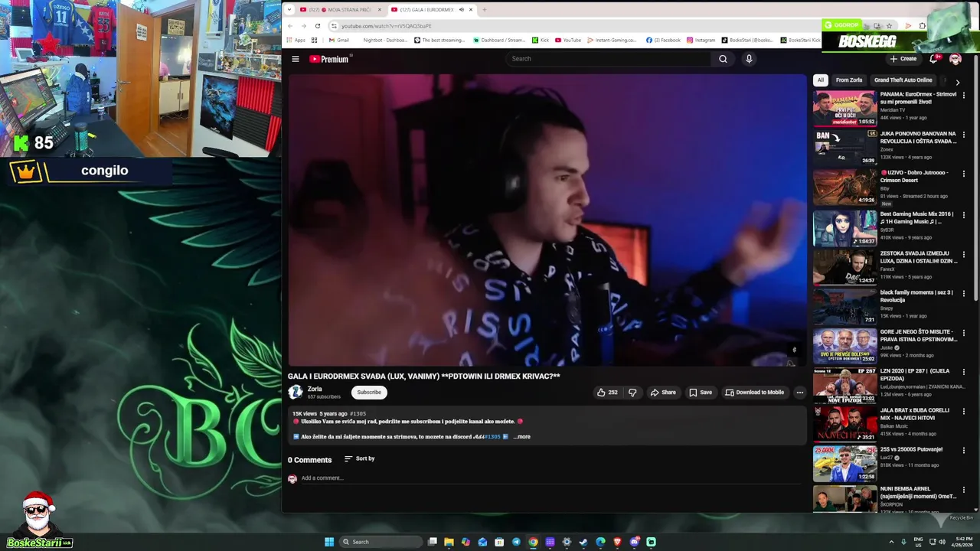Open GALA BRAT x BUBA CORELLI thumbnail
The image size is (980, 551).
pos(844,424)
